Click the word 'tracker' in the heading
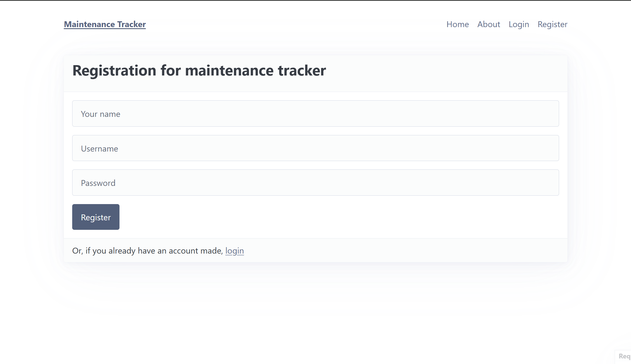The height and width of the screenshot is (364, 631). [302, 70]
